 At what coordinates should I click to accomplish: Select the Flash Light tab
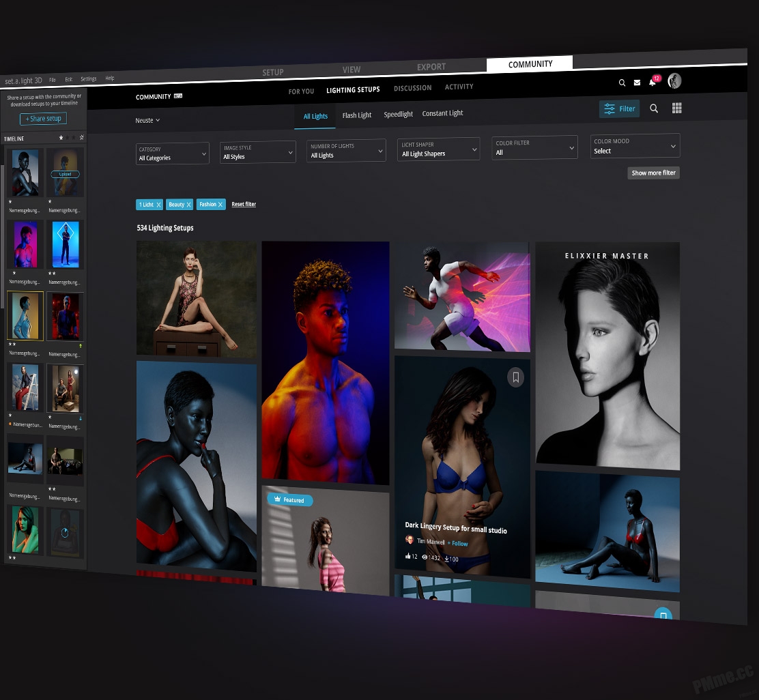click(x=357, y=115)
